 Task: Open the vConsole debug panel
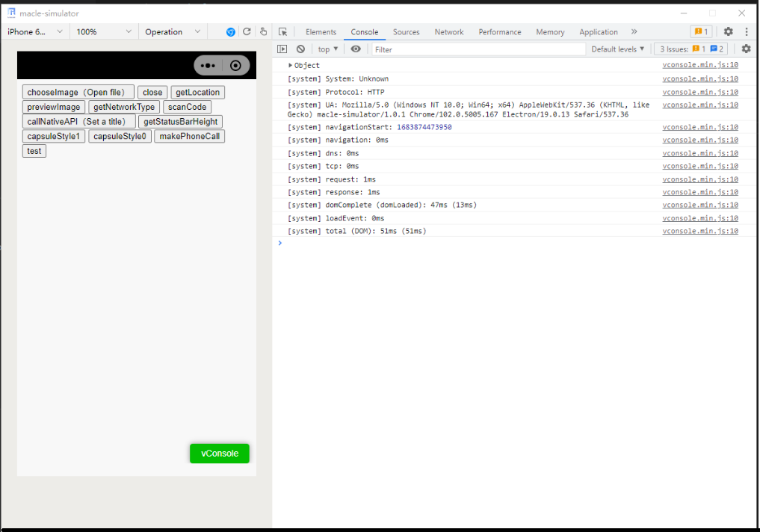[219, 453]
